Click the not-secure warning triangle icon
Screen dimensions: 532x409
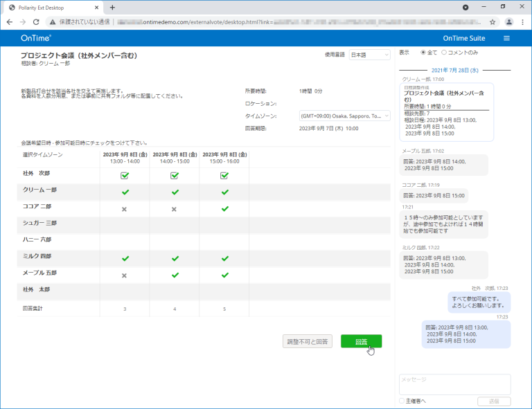pyautogui.click(x=53, y=22)
